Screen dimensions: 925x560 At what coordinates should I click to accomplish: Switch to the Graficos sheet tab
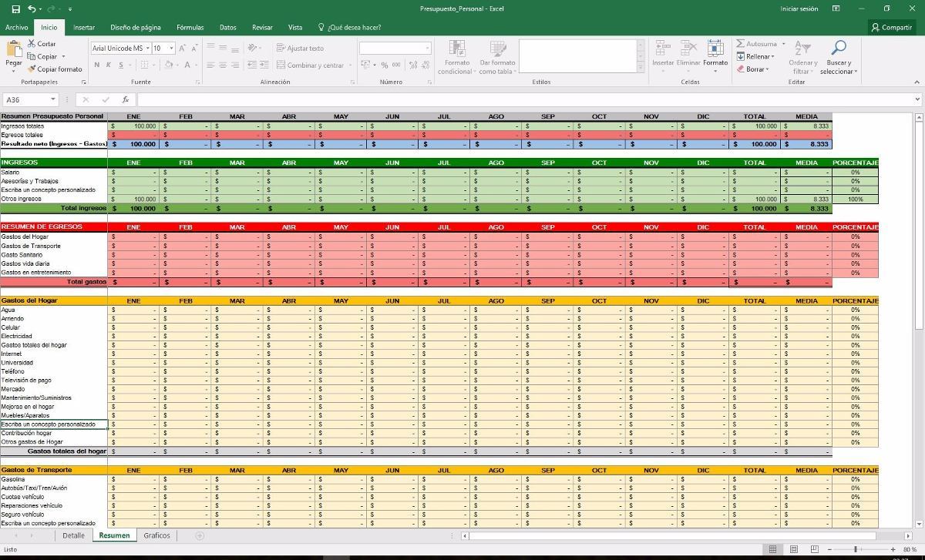[x=156, y=535]
